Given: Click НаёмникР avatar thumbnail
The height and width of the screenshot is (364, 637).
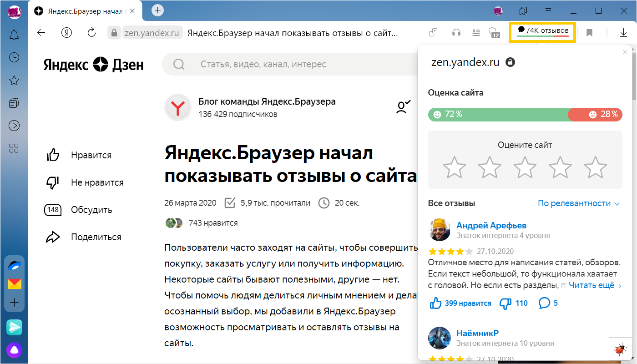Looking at the screenshot, I should tap(440, 337).
